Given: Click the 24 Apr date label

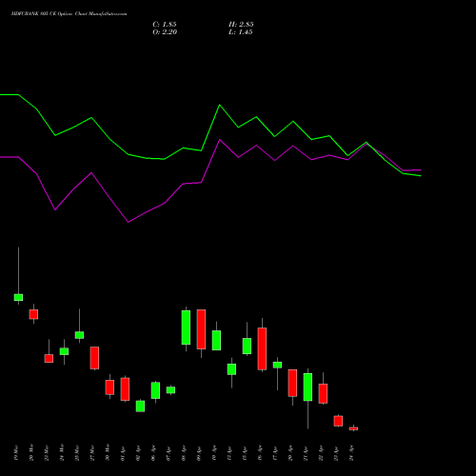Looking at the screenshot, I should (351, 453).
